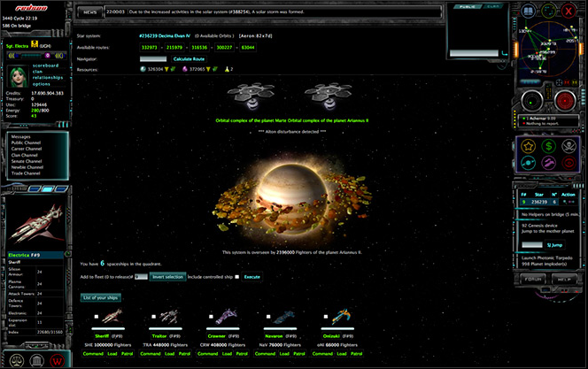The height and width of the screenshot is (369, 588).
Task: Open the relationships link
Action: 48,78
